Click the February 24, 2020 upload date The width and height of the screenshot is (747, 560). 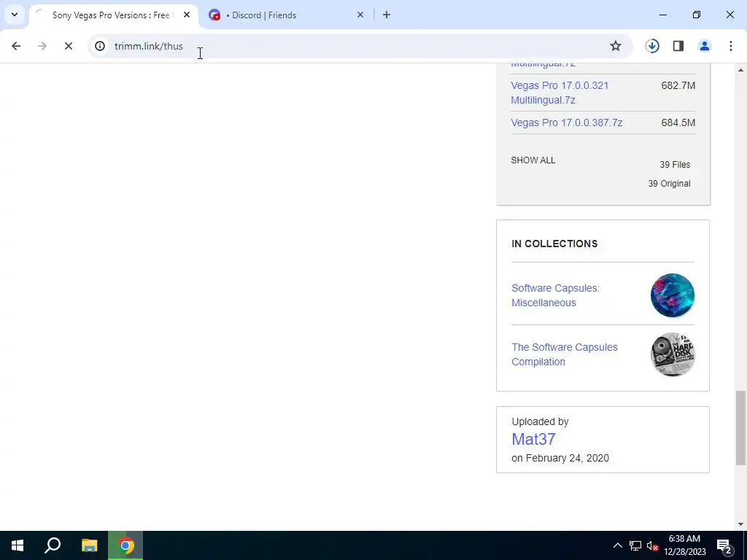(x=567, y=458)
